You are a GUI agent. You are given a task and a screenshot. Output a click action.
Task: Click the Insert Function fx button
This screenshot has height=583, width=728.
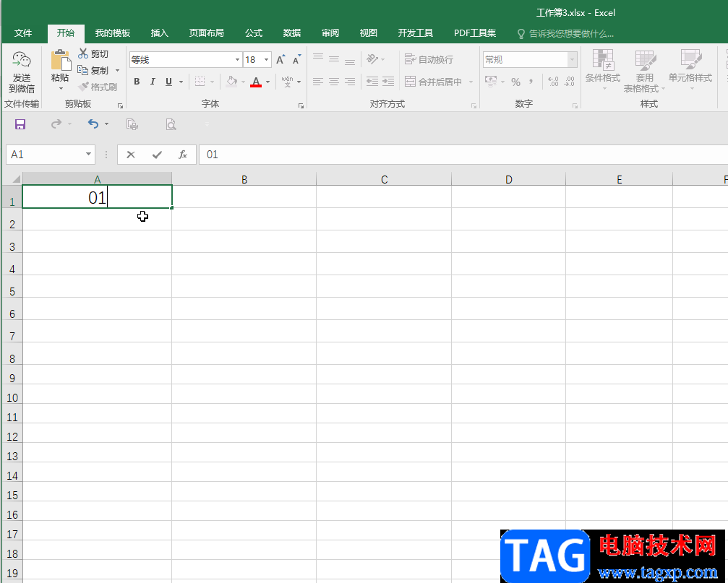pos(183,155)
